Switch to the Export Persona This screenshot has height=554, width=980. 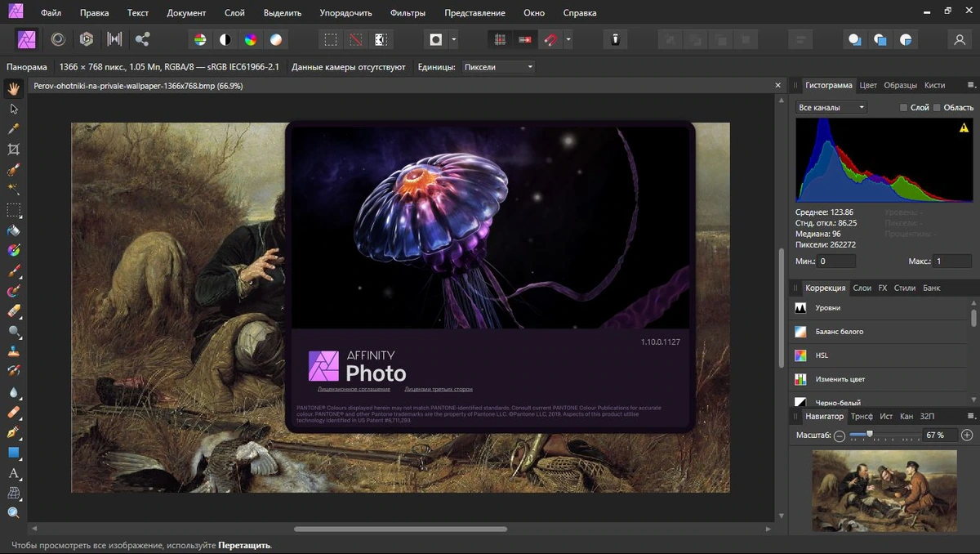coord(142,38)
